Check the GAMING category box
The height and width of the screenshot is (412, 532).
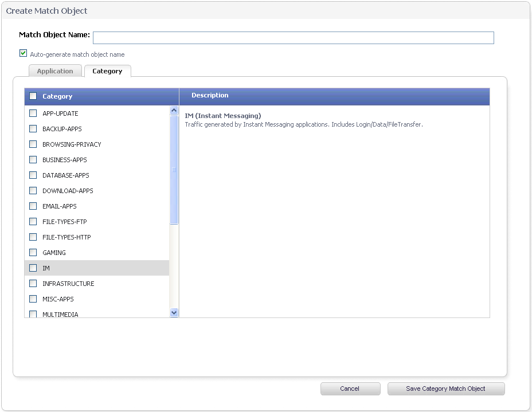click(33, 253)
